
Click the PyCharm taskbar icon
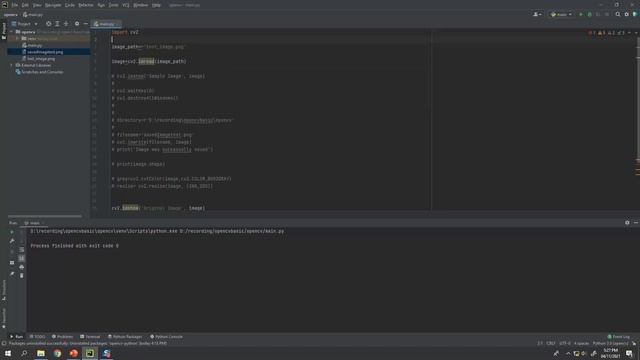pyautogui.click(x=90, y=353)
